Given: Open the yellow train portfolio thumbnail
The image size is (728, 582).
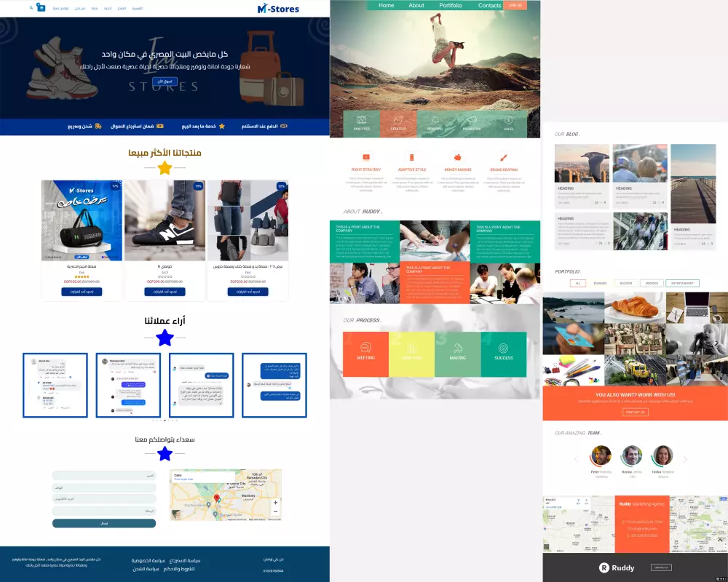Looking at the screenshot, I should tap(635, 370).
